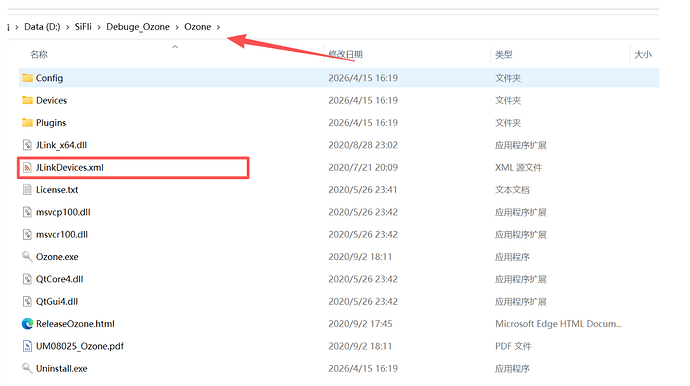Click the msvcp100.dll file icon

tap(27, 212)
